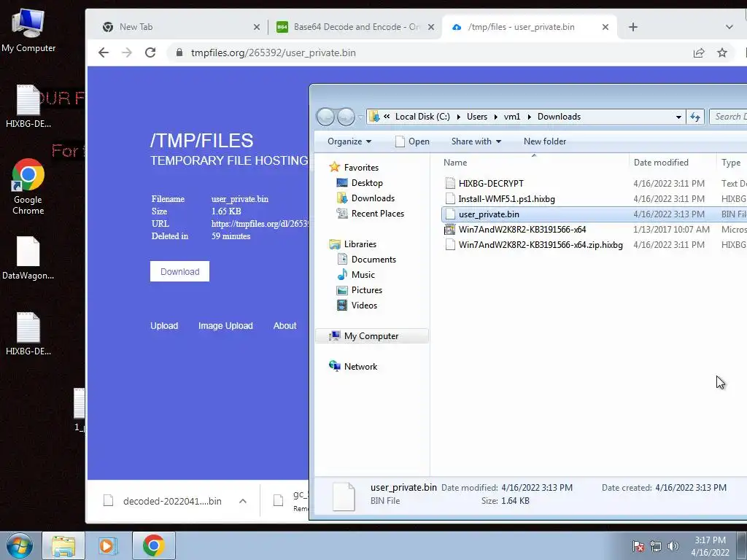Open Organize dropdown menu

tap(349, 141)
